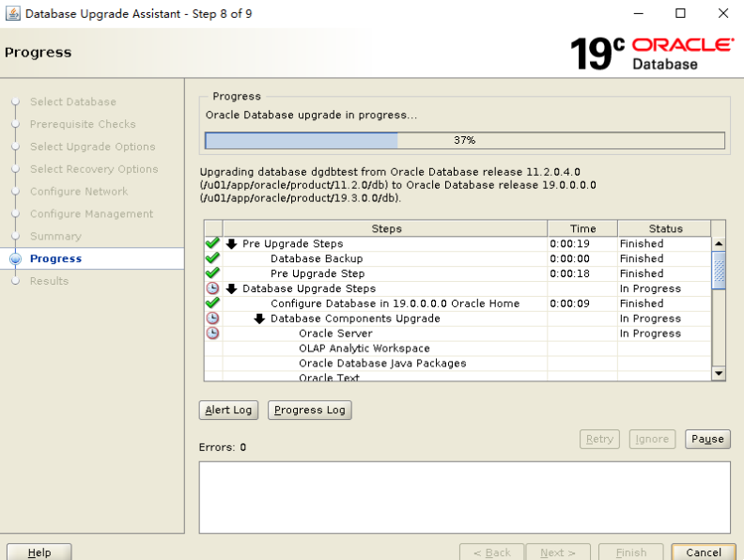
Task: Select the Results wizard step
Action: click(50, 281)
